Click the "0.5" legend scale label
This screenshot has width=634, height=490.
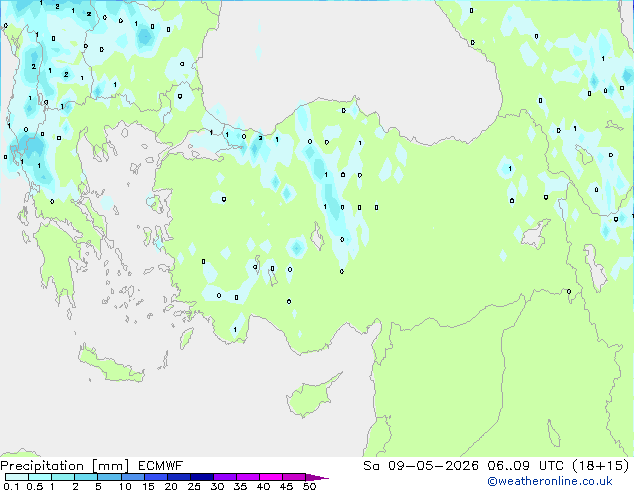pos(34,486)
